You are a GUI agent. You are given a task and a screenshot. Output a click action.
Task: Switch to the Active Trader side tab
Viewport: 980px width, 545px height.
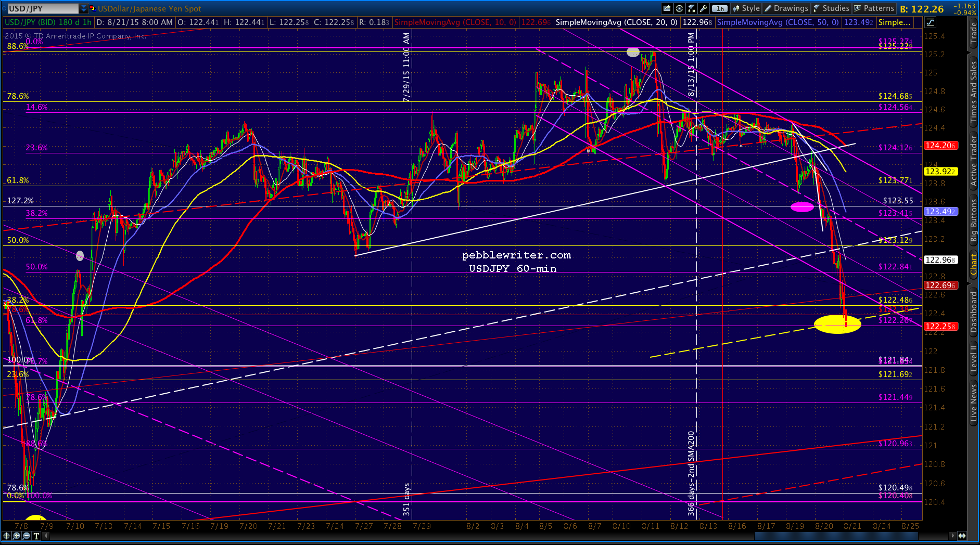pyautogui.click(x=973, y=160)
